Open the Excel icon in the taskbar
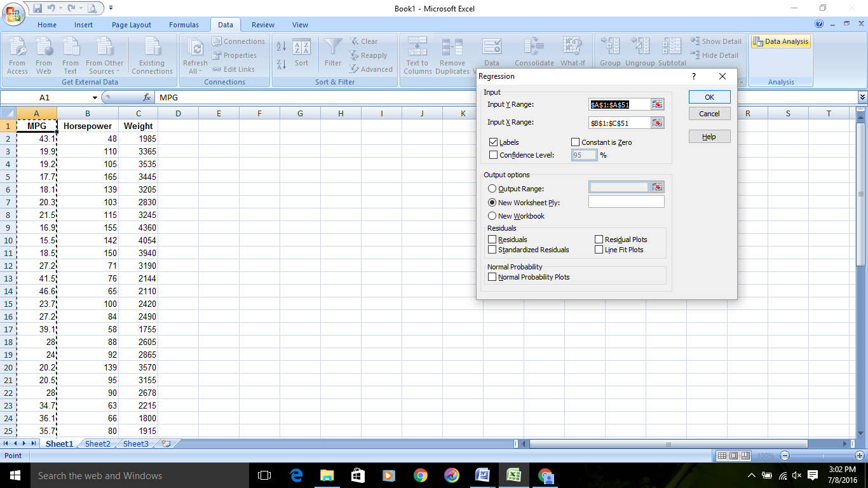This screenshot has height=488, width=868. tap(514, 475)
